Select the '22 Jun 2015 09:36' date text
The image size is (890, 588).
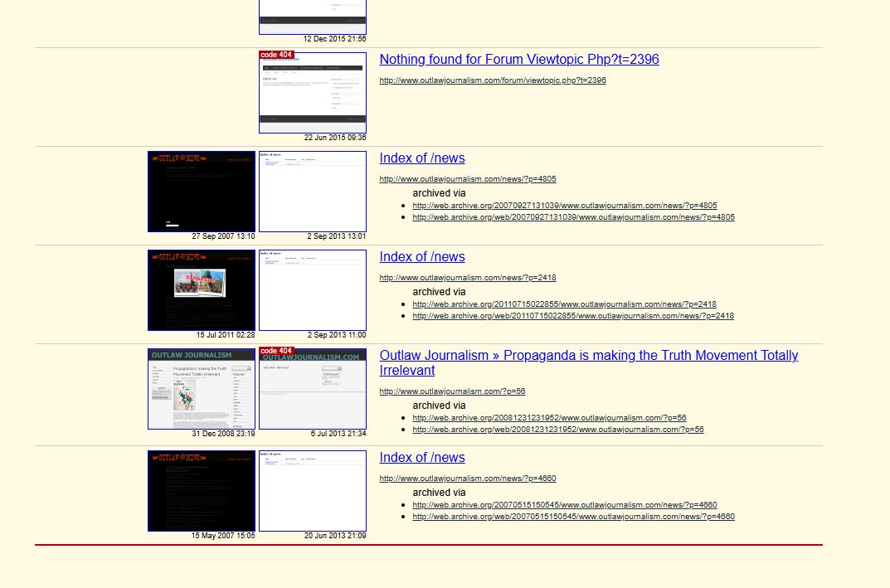click(x=335, y=138)
